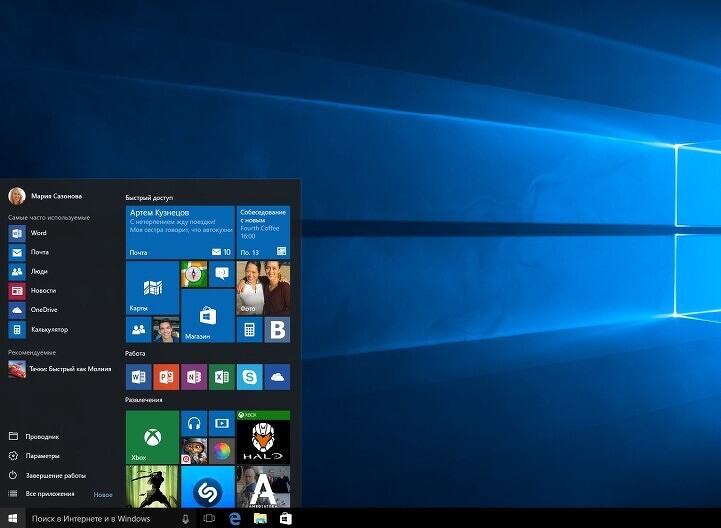Open the calculator tile in Быстрый доступ
The image size is (721, 528).
tap(249, 329)
